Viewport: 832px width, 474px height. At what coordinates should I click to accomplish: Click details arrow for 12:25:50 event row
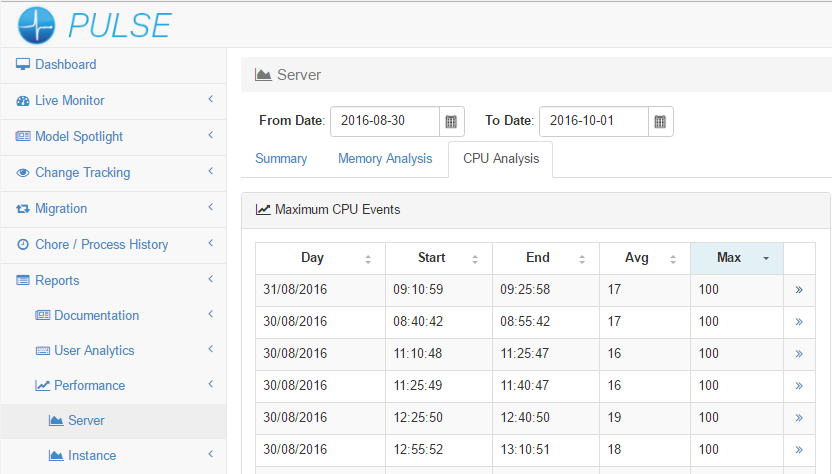pos(798,418)
